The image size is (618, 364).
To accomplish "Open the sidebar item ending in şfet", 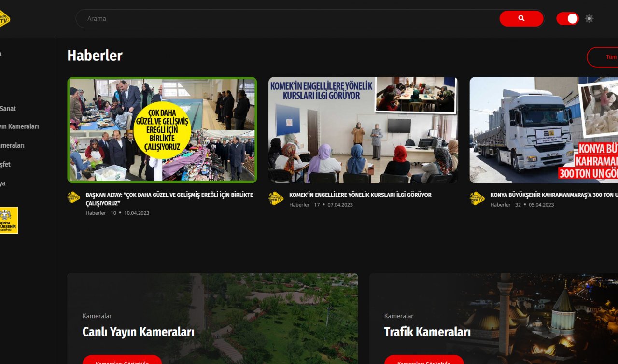I will (5, 164).
